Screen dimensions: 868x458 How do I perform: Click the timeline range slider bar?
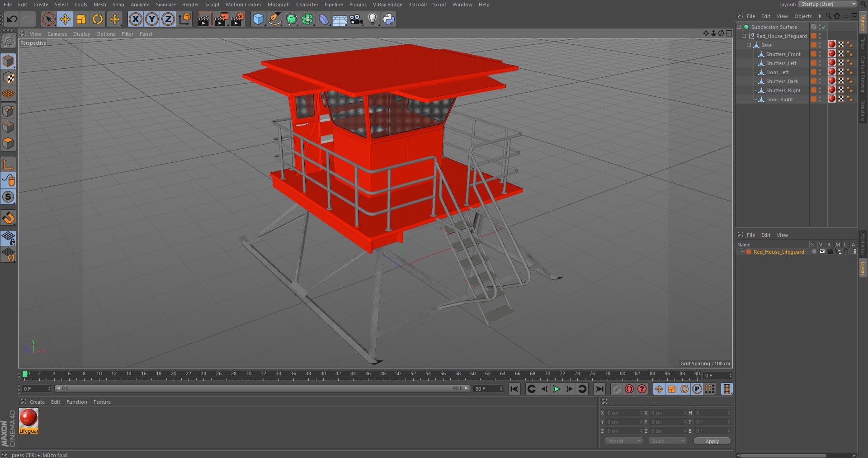[x=262, y=388]
